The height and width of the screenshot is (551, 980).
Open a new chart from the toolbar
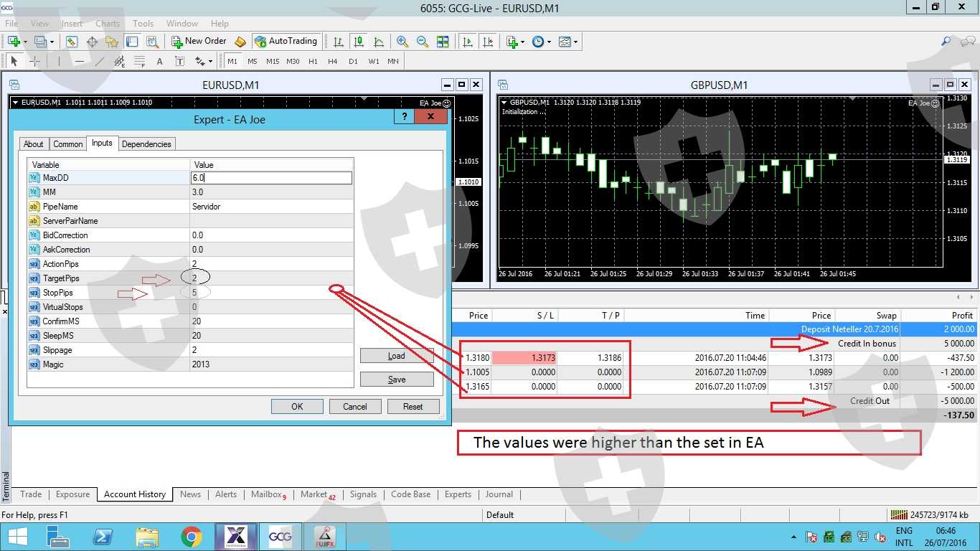[14, 42]
